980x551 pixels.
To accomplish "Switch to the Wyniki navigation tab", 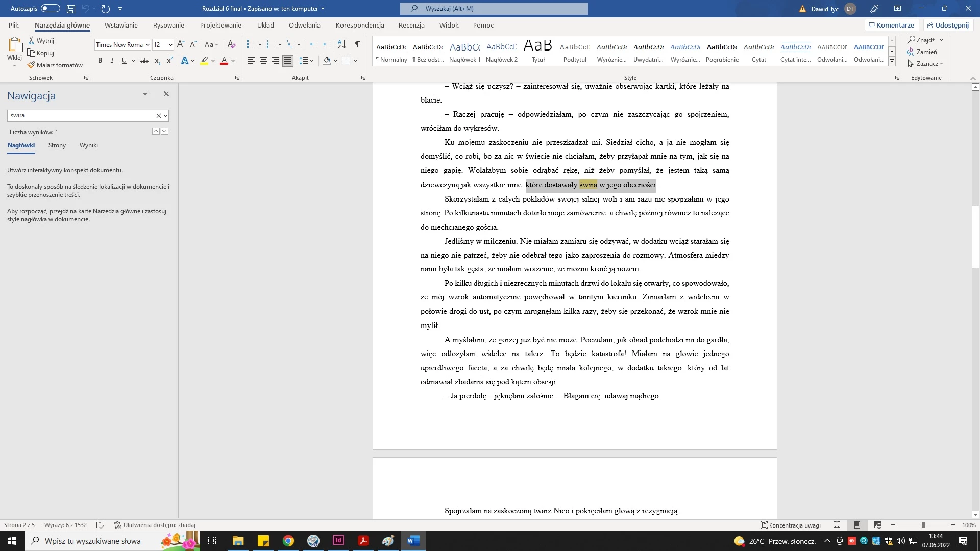I will point(88,145).
